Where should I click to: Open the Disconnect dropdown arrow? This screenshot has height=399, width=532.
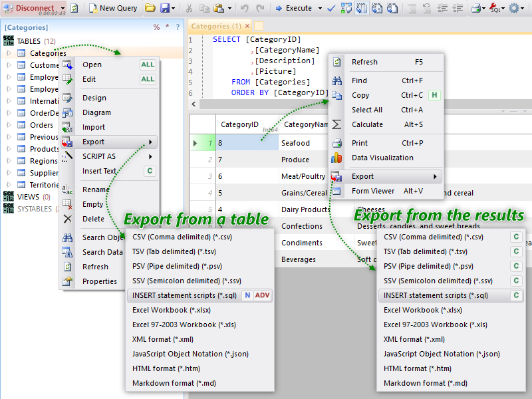pyautogui.click(x=63, y=8)
